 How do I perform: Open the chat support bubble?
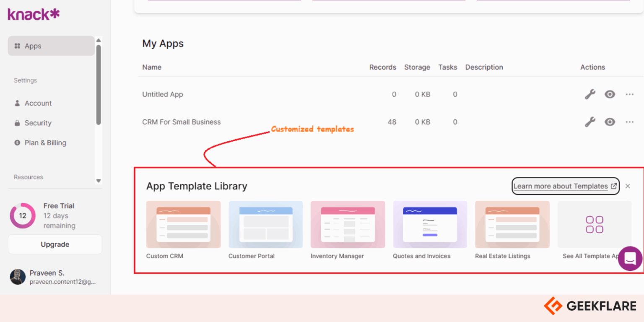[x=630, y=258]
